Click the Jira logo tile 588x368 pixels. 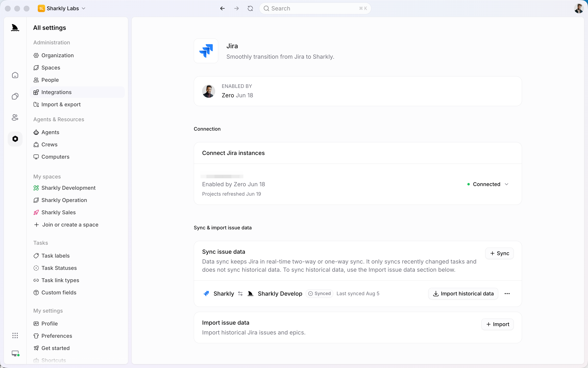tap(206, 51)
